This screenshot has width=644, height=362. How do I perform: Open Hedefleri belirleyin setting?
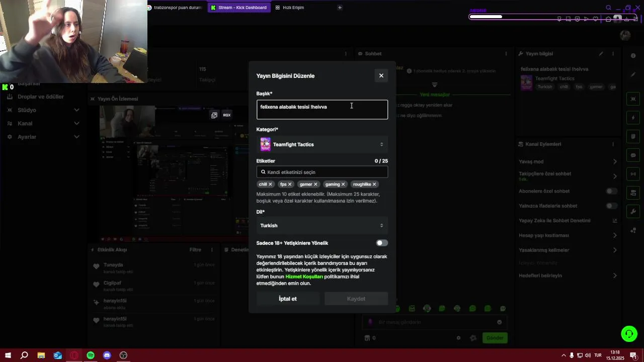(x=568, y=276)
